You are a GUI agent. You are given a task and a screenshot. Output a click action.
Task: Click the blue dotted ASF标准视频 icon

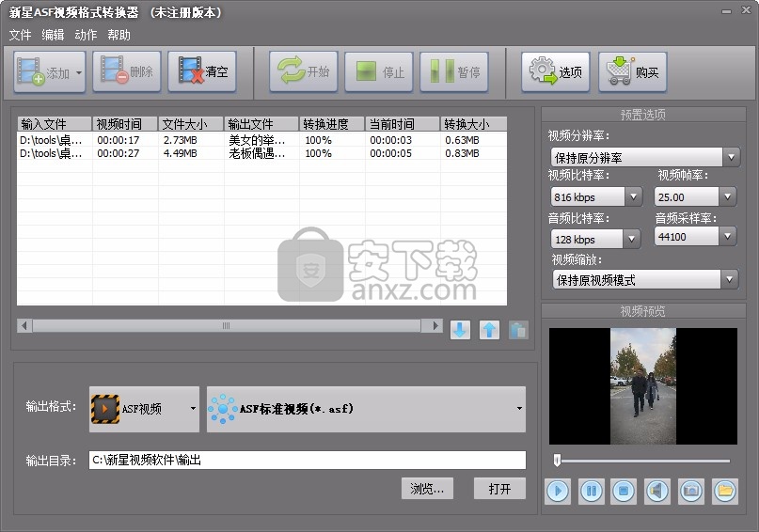pos(223,409)
